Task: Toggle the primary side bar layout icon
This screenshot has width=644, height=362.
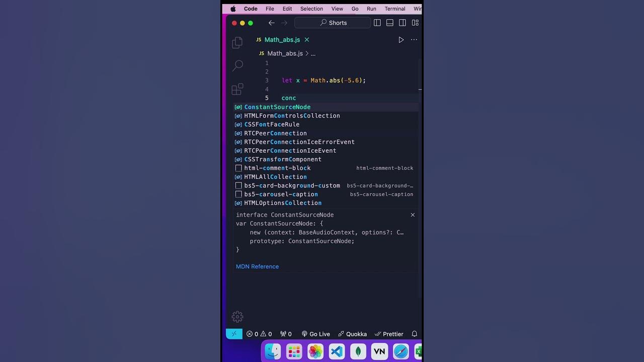Action: pyautogui.click(x=377, y=23)
